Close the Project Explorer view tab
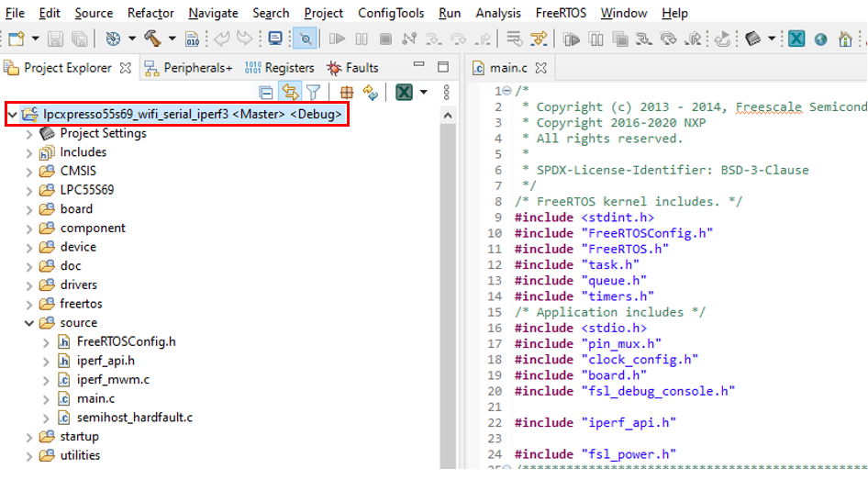 coord(126,68)
